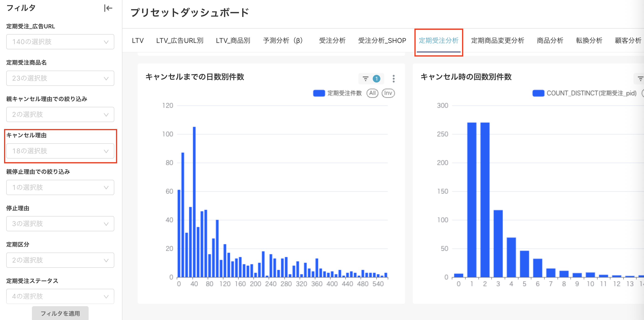
Task: Click the bar for count 1 in 回数別件数 chart
Action: click(472, 200)
